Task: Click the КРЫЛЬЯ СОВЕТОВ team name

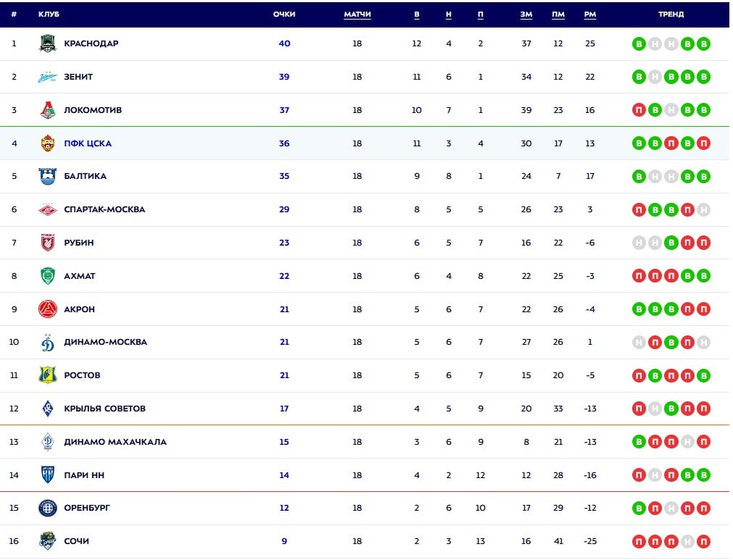Action: [x=104, y=409]
